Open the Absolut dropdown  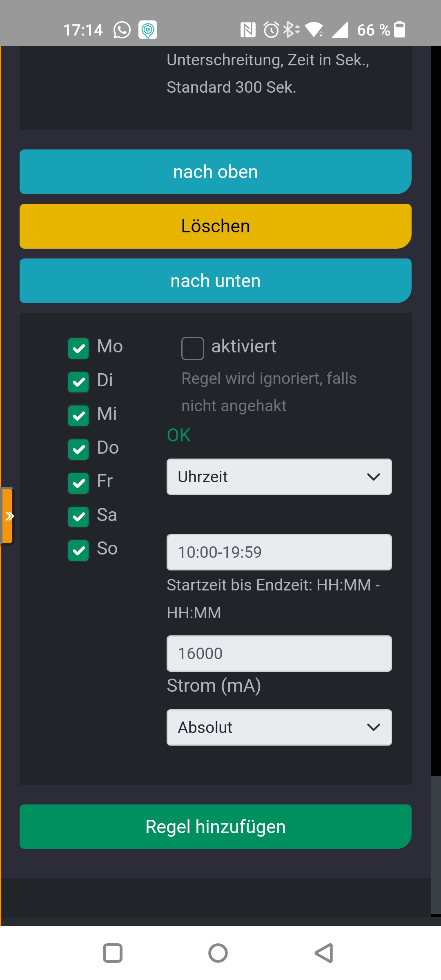[279, 727]
